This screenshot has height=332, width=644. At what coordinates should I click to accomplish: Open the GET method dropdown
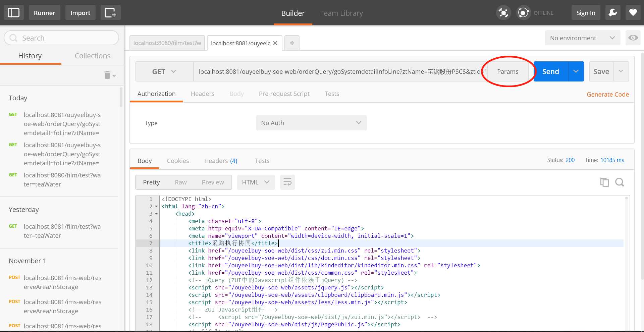pyautogui.click(x=164, y=71)
